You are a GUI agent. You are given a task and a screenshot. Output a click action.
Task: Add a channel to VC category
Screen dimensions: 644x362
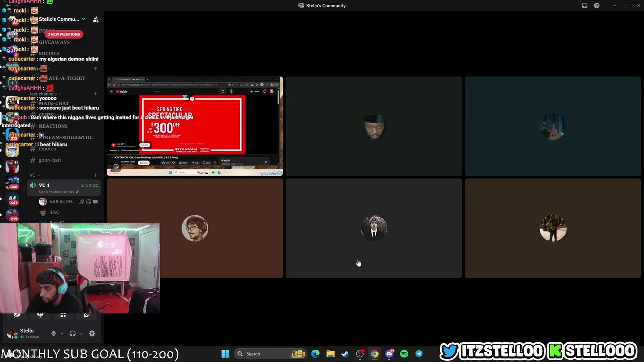[x=96, y=175]
